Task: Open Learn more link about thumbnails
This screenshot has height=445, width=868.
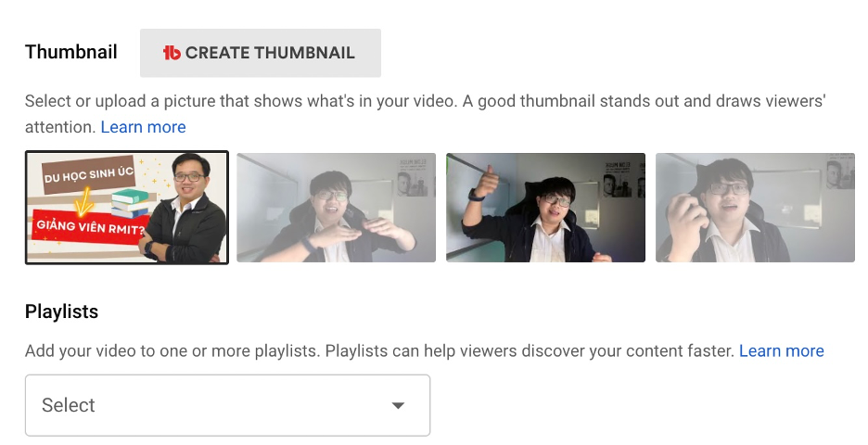Action: (x=143, y=127)
